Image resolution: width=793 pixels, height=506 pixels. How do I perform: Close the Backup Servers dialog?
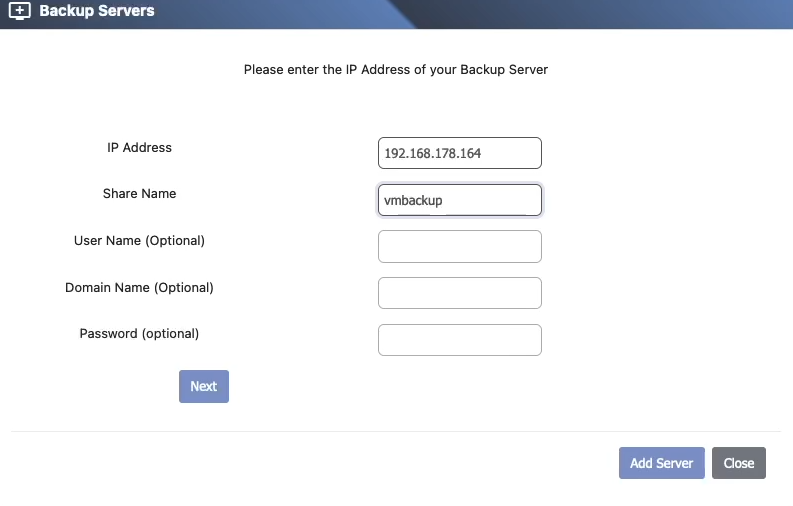[x=738, y=463]
